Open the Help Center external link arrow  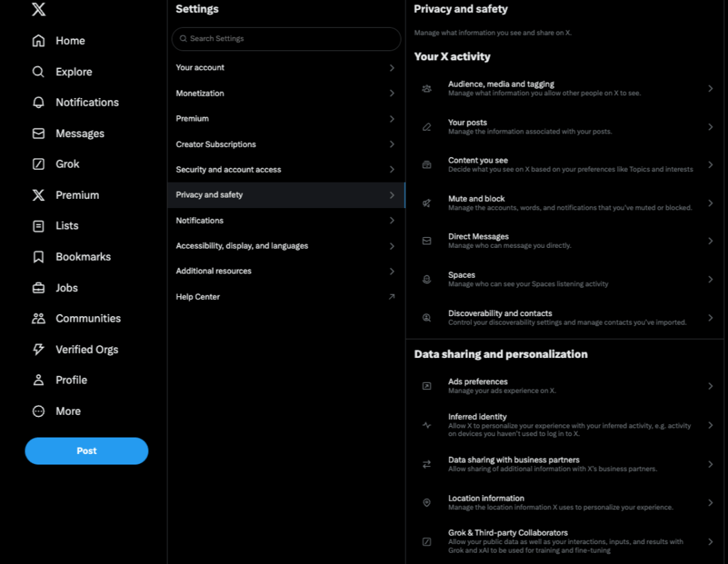(x=392, y=297)
